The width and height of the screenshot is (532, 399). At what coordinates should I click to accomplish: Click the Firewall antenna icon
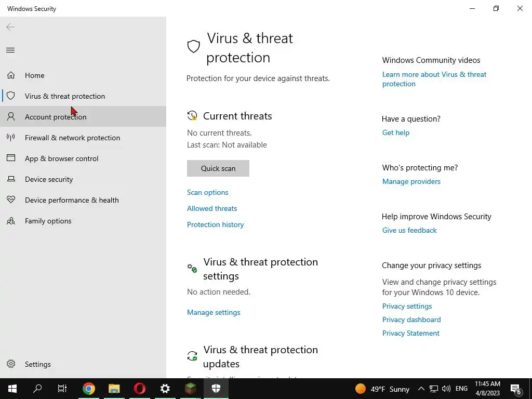[x=11, y=137]
